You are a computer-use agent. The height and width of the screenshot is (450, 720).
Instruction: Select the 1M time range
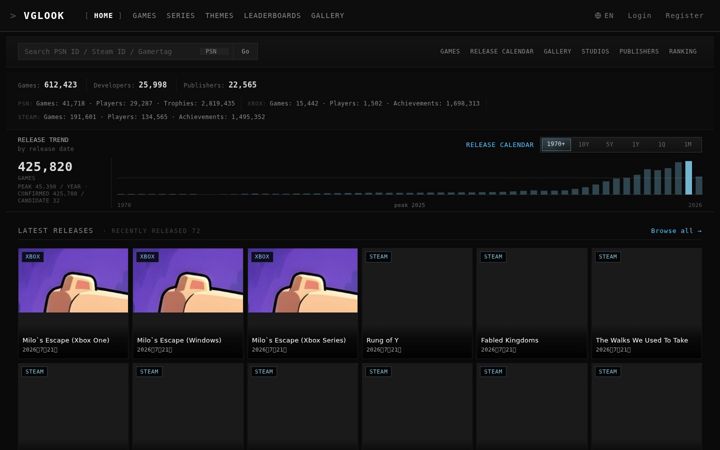point(687,144)
